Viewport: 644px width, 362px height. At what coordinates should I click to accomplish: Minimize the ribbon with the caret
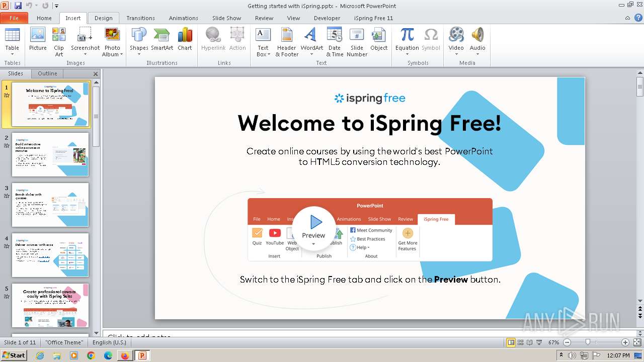[x=627, y=18]
